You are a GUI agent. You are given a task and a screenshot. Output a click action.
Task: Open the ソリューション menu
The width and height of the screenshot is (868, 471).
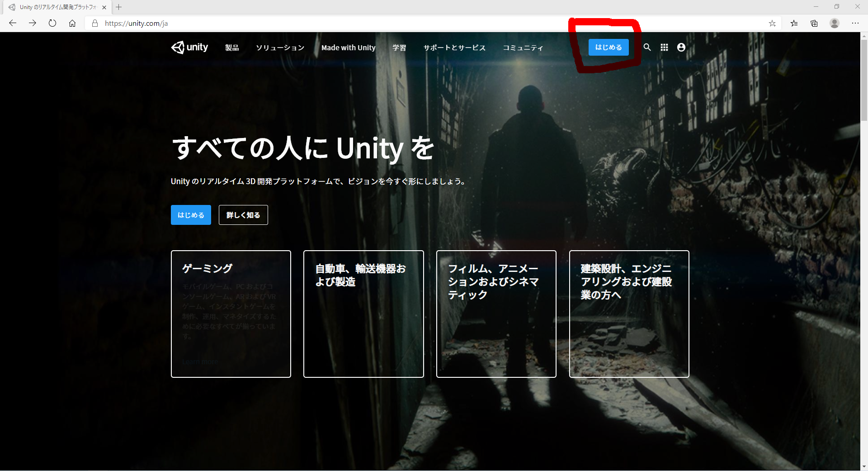(280, 48)
